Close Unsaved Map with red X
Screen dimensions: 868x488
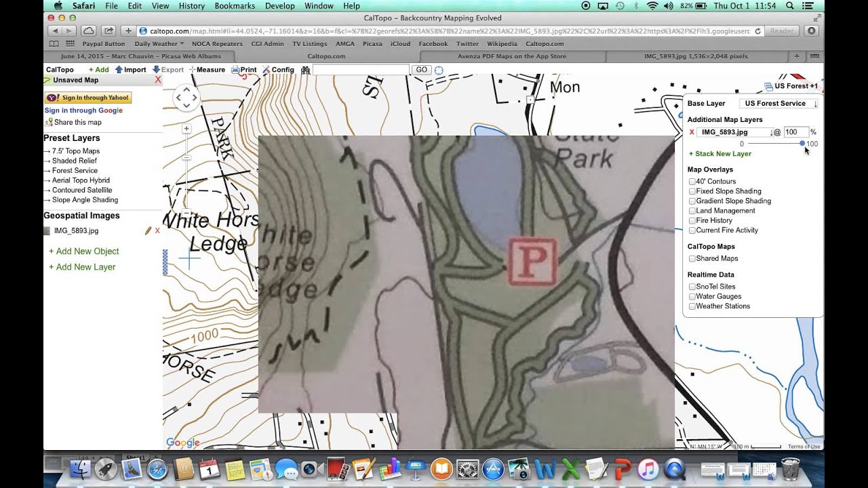coord(158,80)
